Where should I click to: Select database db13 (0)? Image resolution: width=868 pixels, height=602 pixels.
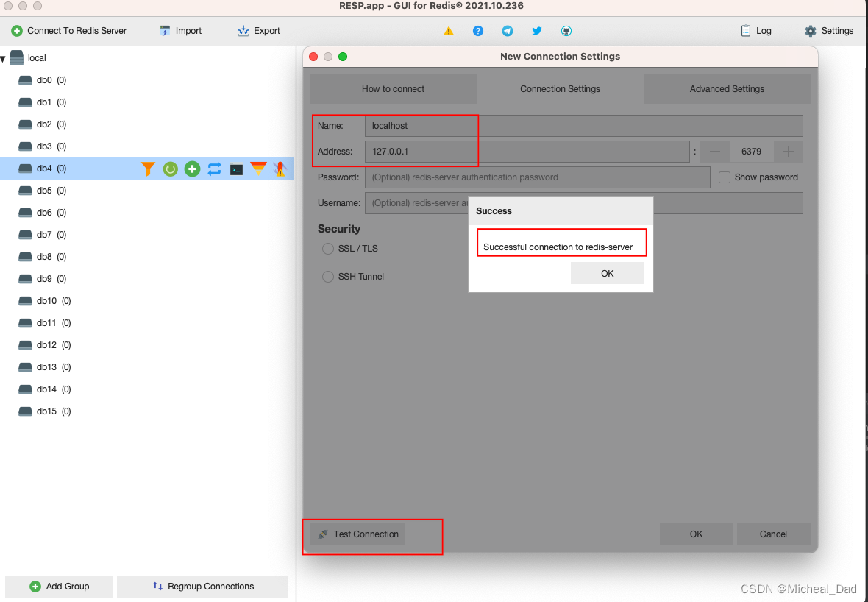point(45,367)
